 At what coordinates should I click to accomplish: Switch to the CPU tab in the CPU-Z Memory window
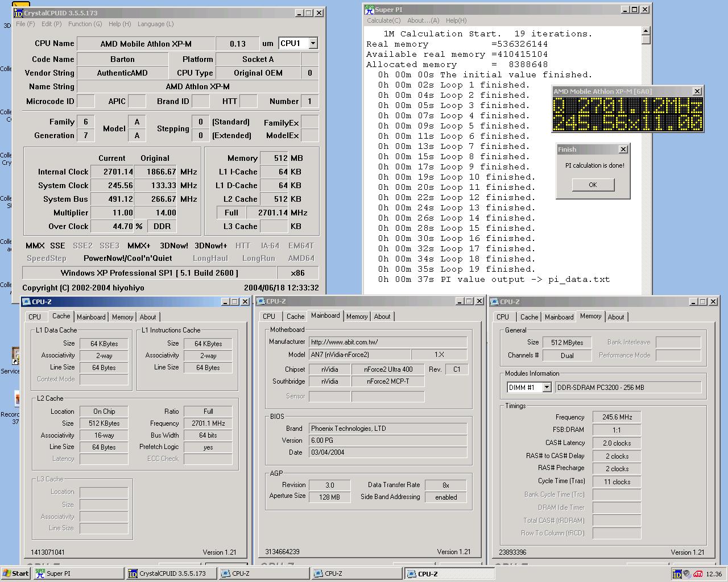point(503,317)
